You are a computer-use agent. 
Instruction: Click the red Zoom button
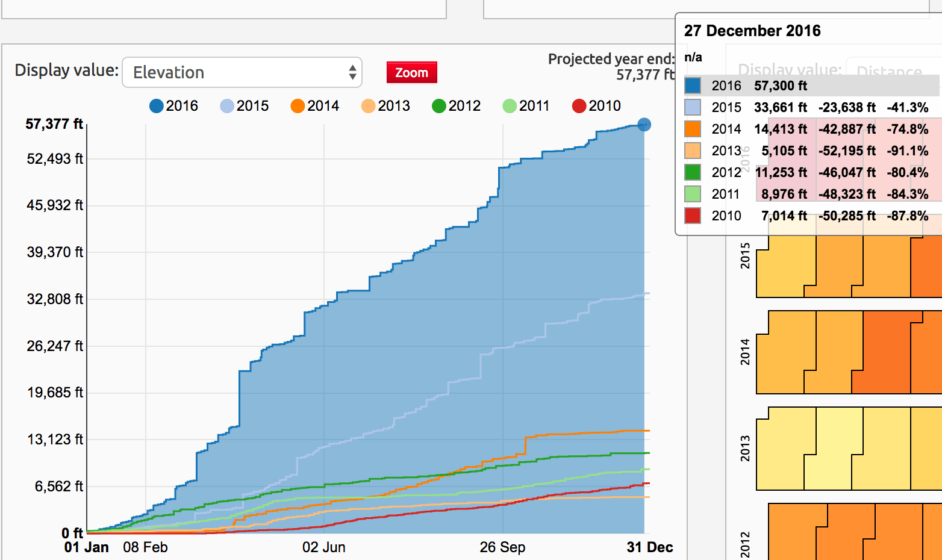411,72
